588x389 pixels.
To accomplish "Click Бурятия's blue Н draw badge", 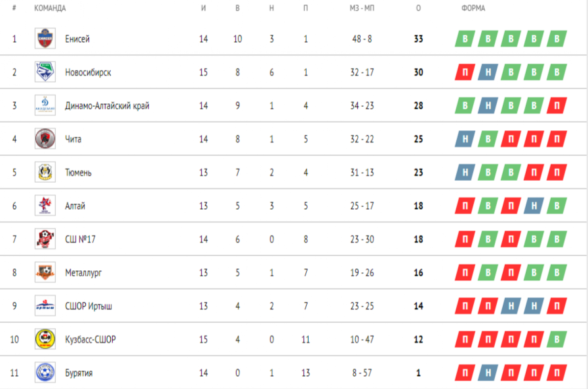I will tap(488, 373).
